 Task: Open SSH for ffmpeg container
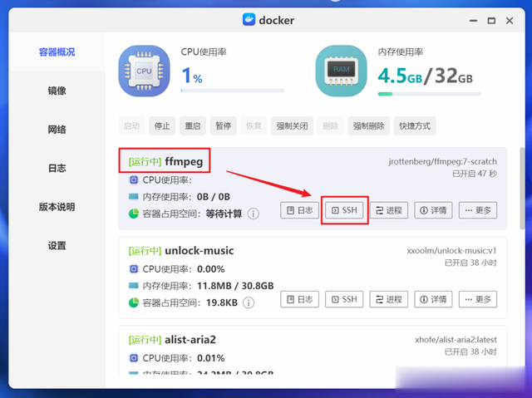(344, 210)
